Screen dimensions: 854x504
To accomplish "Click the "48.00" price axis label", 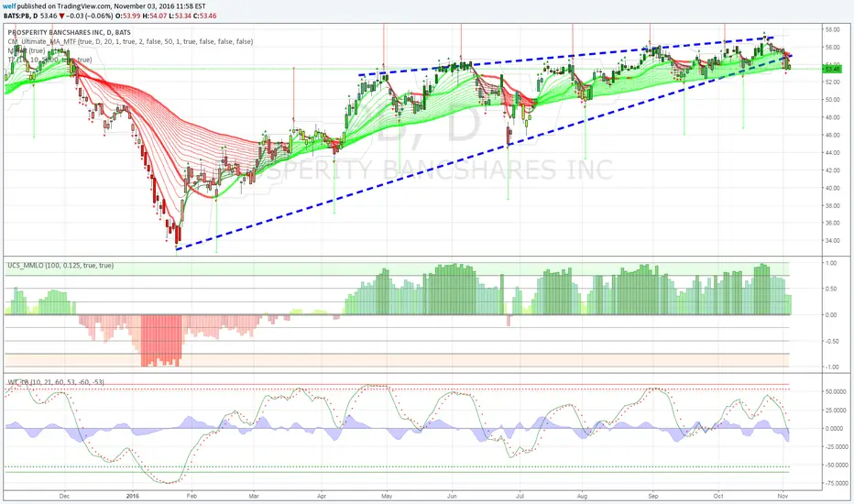I will [832, 117].
